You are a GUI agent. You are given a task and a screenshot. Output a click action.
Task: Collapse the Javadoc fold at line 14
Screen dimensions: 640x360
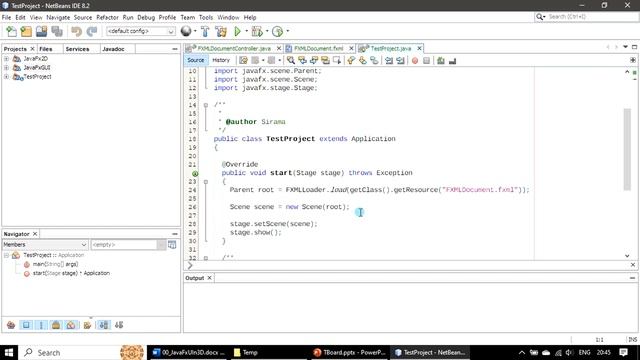coord(206,105)
